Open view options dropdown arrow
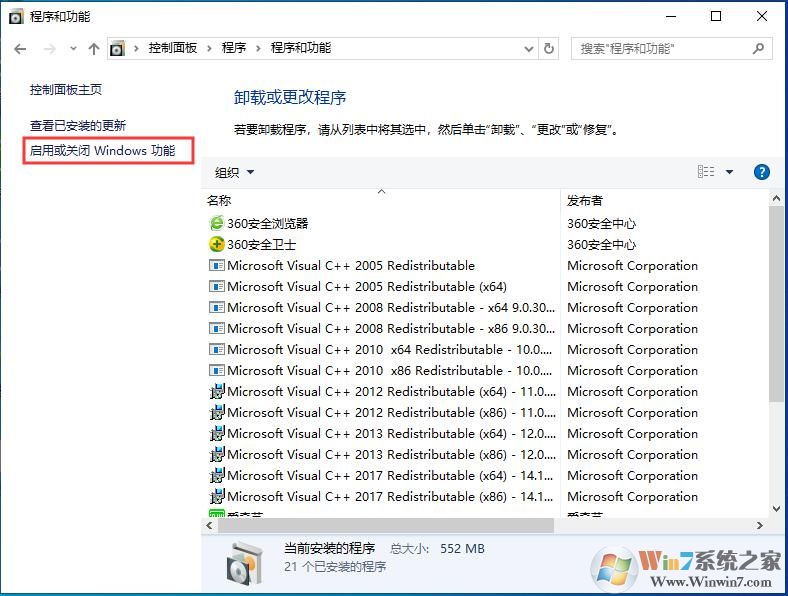Image resolution: width=788 pixels, height=596 pixels. 729,172
